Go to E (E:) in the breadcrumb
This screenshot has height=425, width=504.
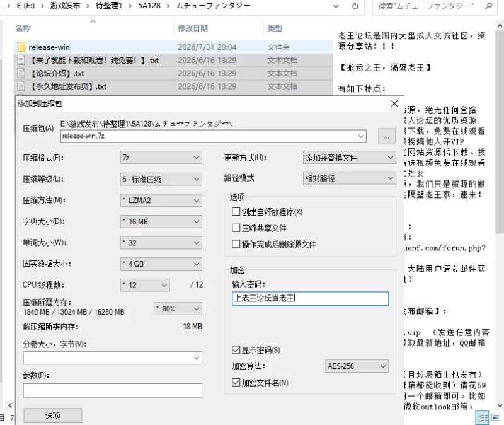tap(25, 6)
